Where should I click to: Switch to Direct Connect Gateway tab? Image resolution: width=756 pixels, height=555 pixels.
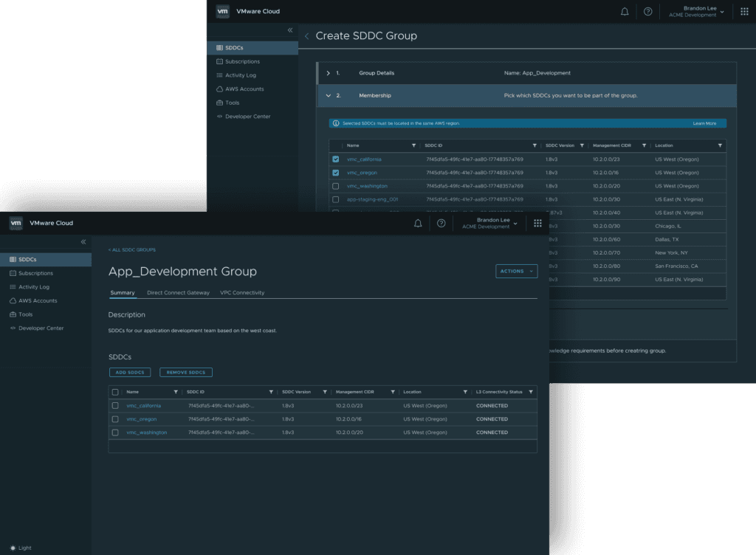(x=179, y=293)
